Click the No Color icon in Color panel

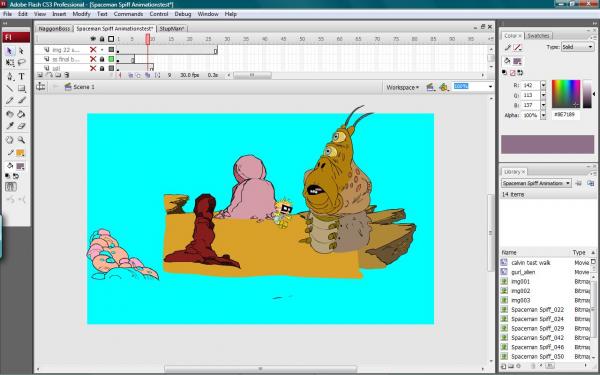513,73
